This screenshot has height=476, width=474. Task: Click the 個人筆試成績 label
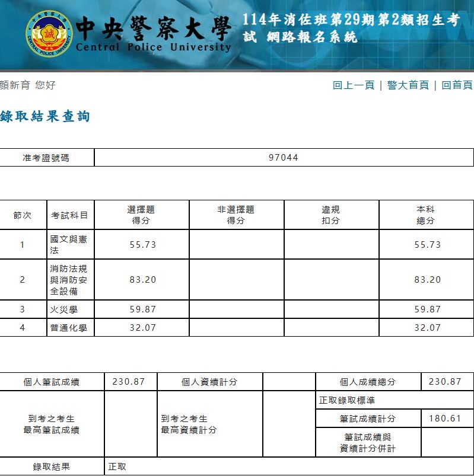click(x=52, y=382)
